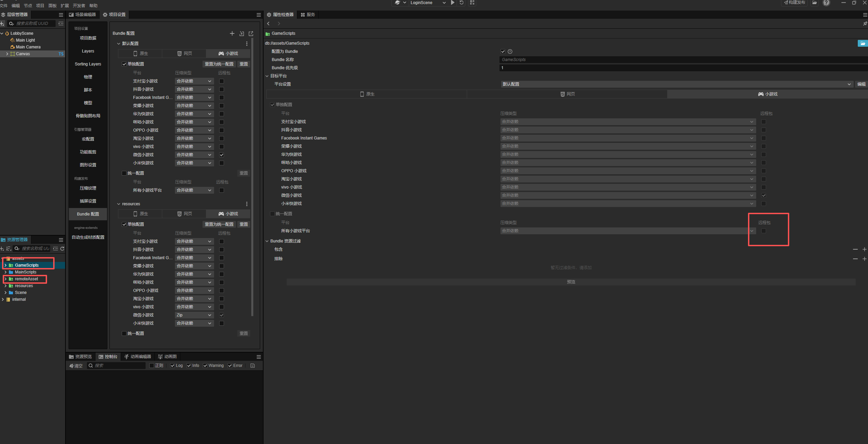
Task: Toggle remote package for WeChat mini game
Action: pos(222,155)
